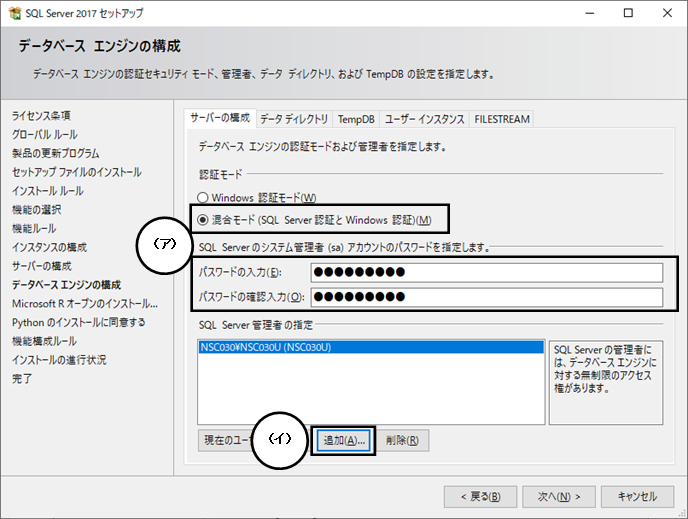
Task: Click ライセンス条項 step in sidebar
Action: pos(41,116)
